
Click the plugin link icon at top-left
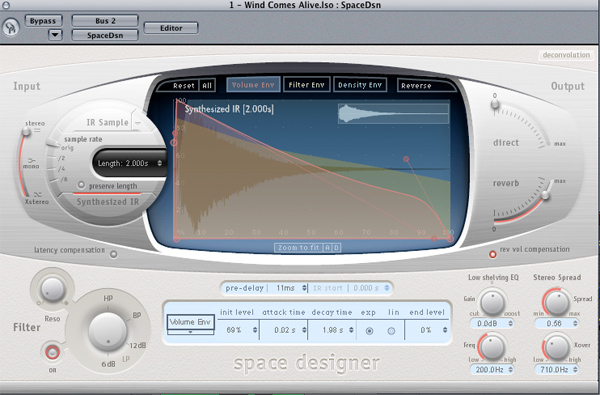click(11, 27)
